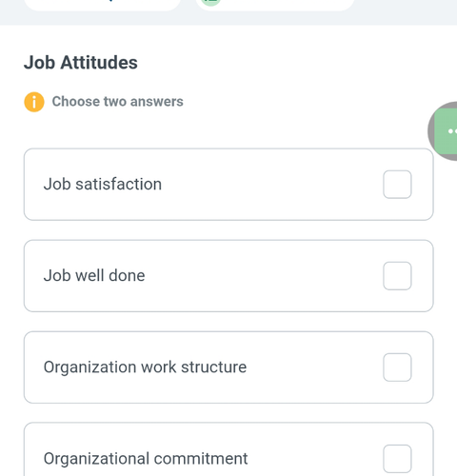This screenshot has width=457, height=476.
Task: Click the gray header strip background
Action: (x=407, y=12)
